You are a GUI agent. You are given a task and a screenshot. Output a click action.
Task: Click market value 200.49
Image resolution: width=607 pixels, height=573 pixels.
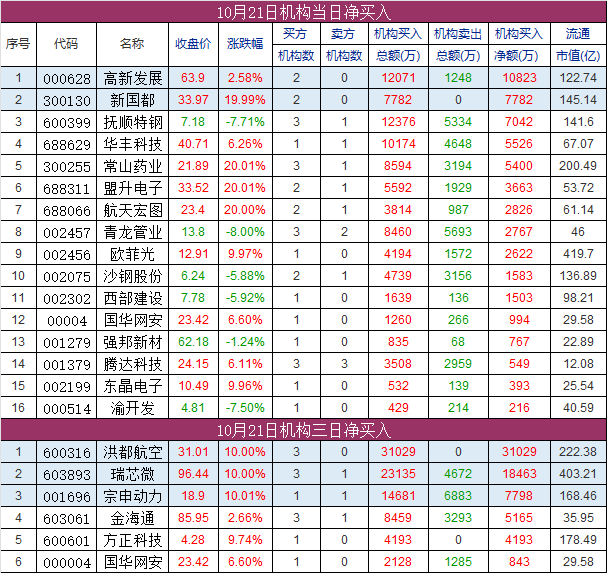pyautogui.click(x=578, y=166)
